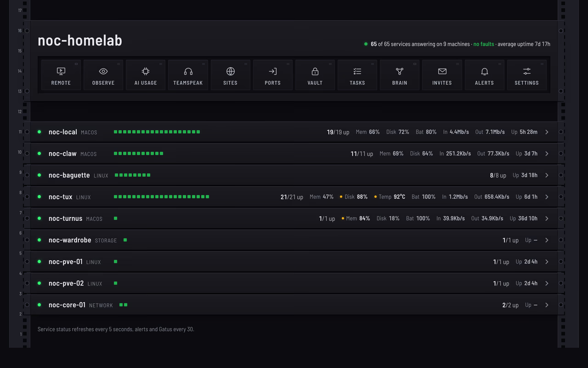The height and width of the screenshot is (368, 588).
Task: Click the noc-turnus service status square
Action: pos(116,218)
